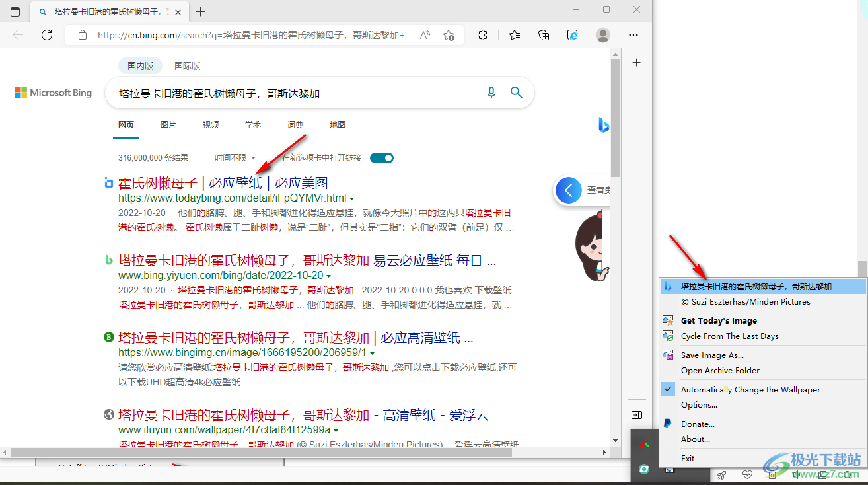Click horizontal scrollbar right arrow

click(604, 452)
